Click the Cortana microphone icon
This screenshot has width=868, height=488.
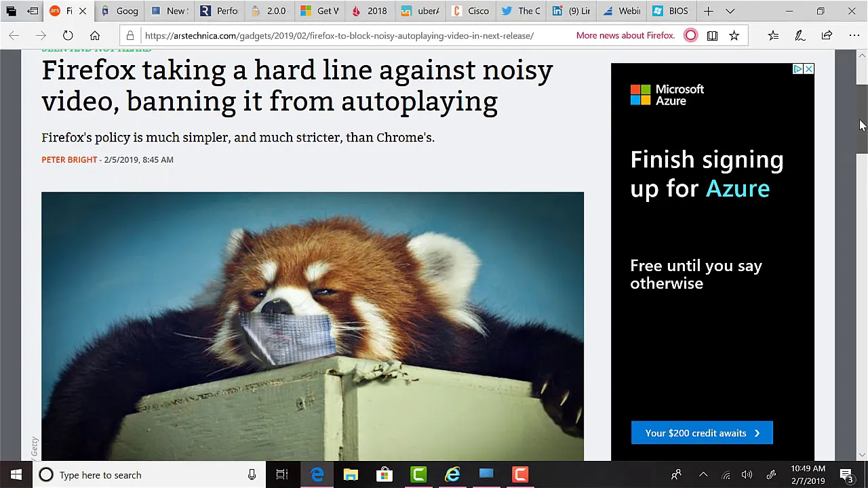click(252, 474)
